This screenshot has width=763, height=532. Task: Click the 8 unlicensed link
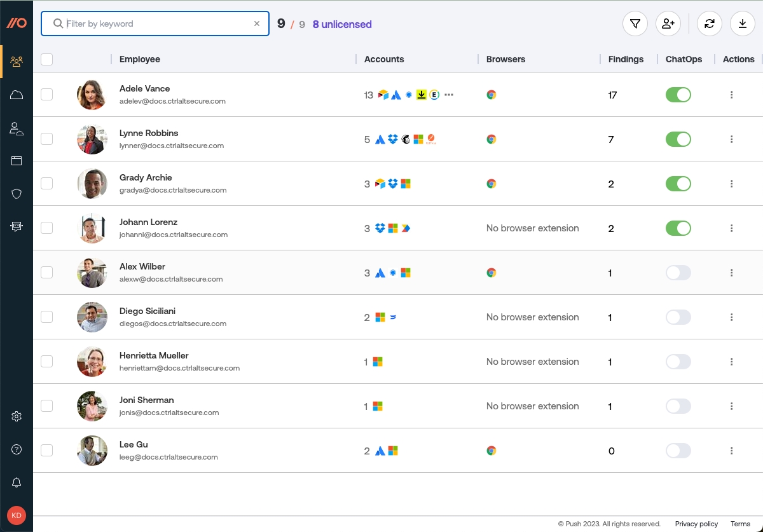click(x=341, y=24)
